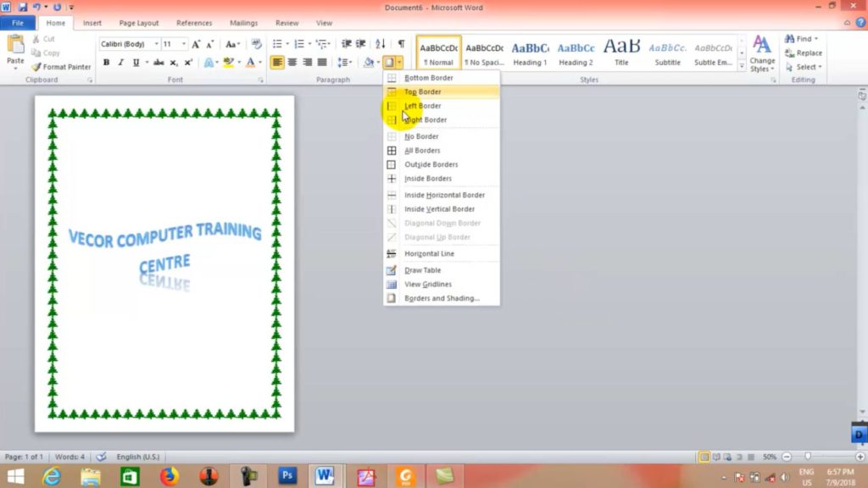Click the Sort A-Z icon
The height and width of the screenshot is (488, 868).
[381, 44]
